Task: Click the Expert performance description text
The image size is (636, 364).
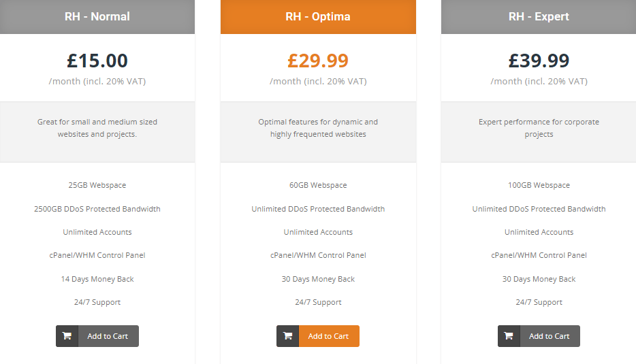Action: coord(539,128)
